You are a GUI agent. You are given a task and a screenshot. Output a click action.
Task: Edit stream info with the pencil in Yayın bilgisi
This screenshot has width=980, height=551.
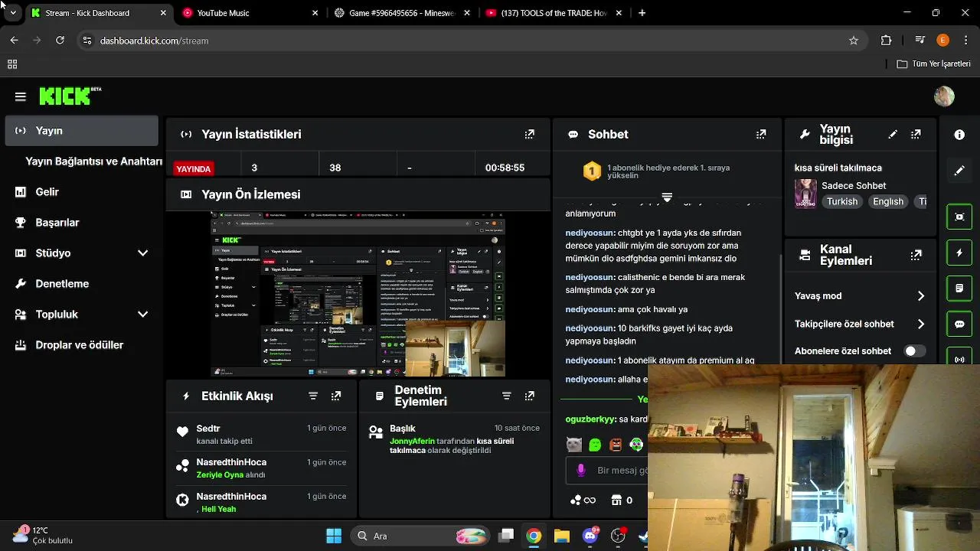893,134
